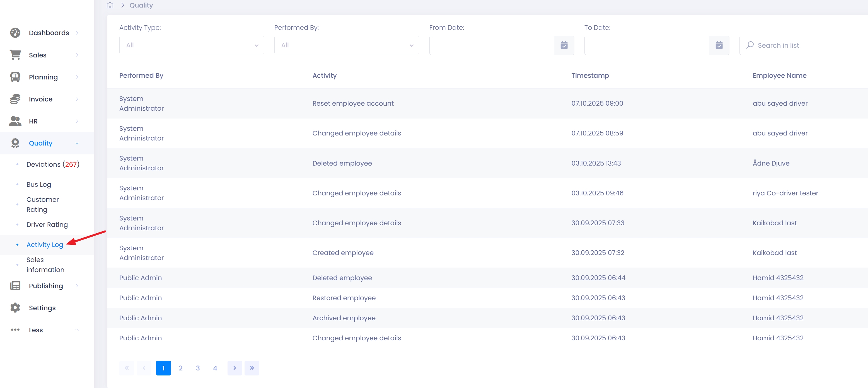
Task: Click the Dashboards gauge icon
Action: tap(15, 33)
